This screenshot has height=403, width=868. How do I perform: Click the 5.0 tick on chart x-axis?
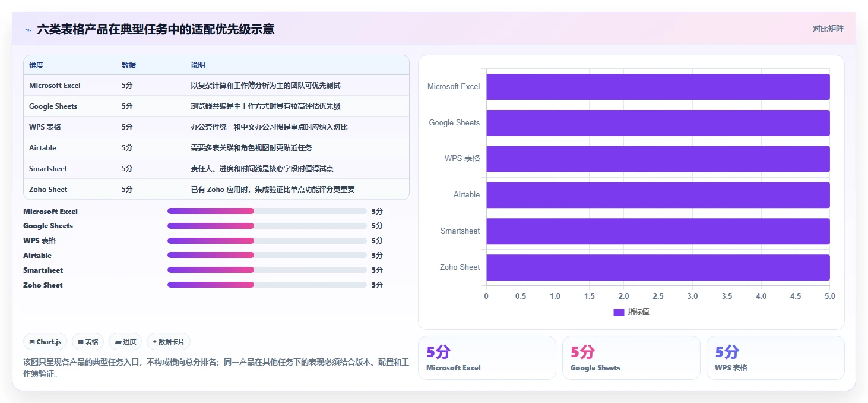click(x=829, y=296)
